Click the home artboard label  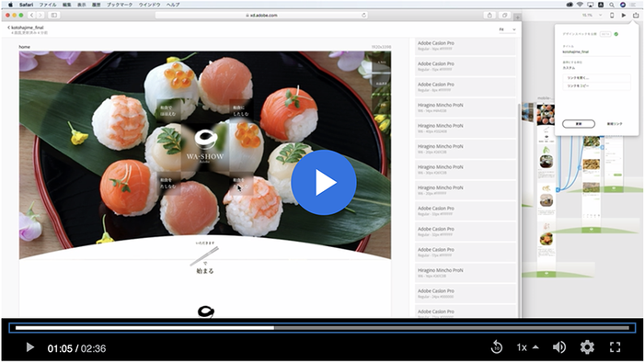tap(24, 47)
